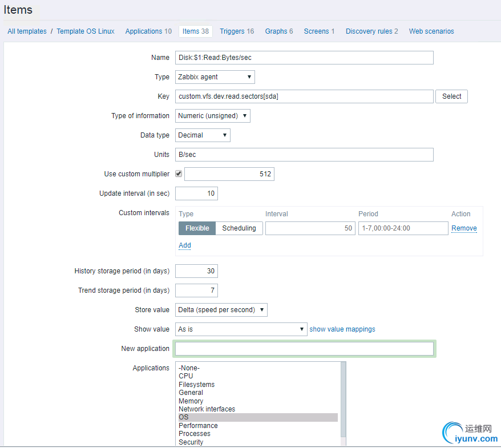The height and width of the screenshot is (448, 501).
Task: Open the Show value dropdown
Action: 241,329
